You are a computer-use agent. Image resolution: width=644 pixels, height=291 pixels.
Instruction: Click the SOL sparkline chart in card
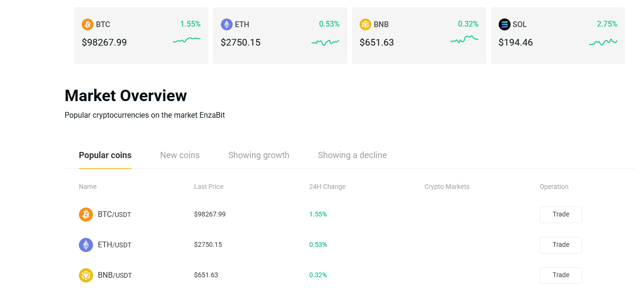[603, 42]
